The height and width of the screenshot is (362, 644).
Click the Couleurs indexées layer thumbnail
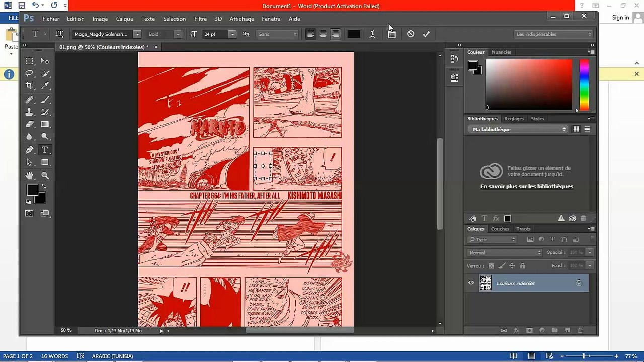coord(486,283)
